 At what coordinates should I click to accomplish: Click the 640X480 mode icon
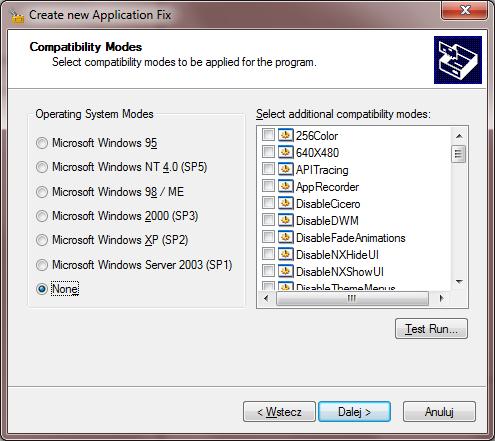tap(285, 152)
